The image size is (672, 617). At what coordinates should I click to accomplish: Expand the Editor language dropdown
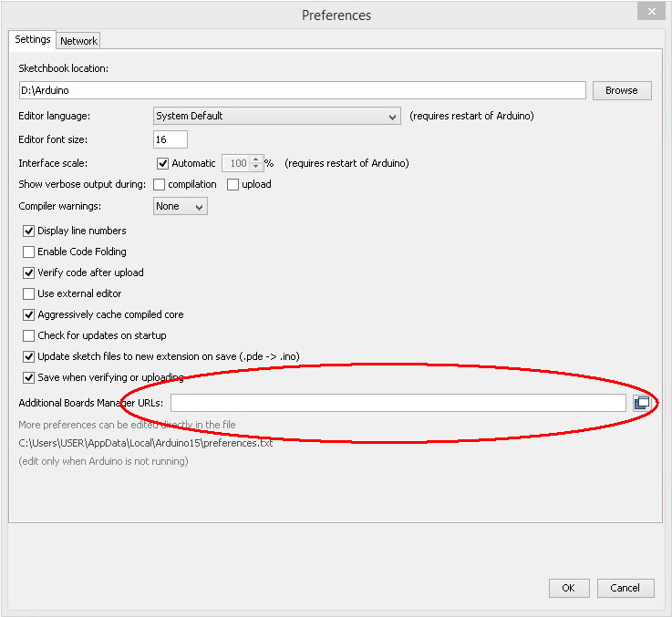(277, 117)
